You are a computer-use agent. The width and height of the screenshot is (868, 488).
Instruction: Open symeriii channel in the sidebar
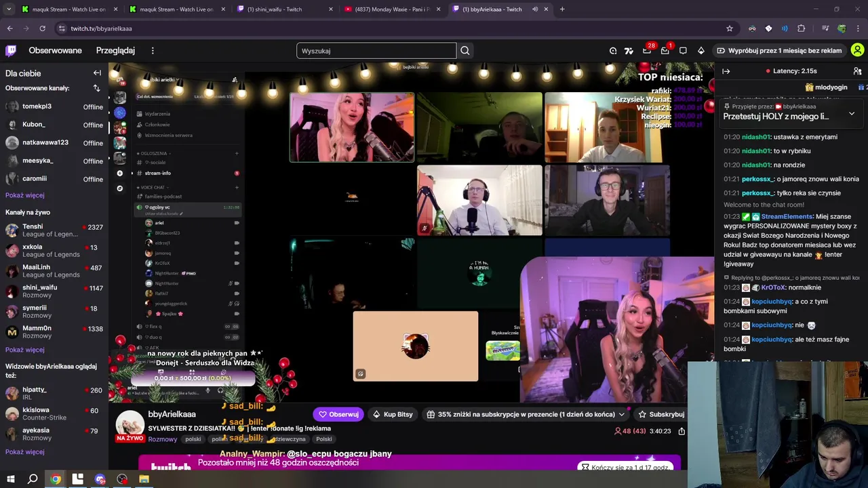(x=54, y=312)
